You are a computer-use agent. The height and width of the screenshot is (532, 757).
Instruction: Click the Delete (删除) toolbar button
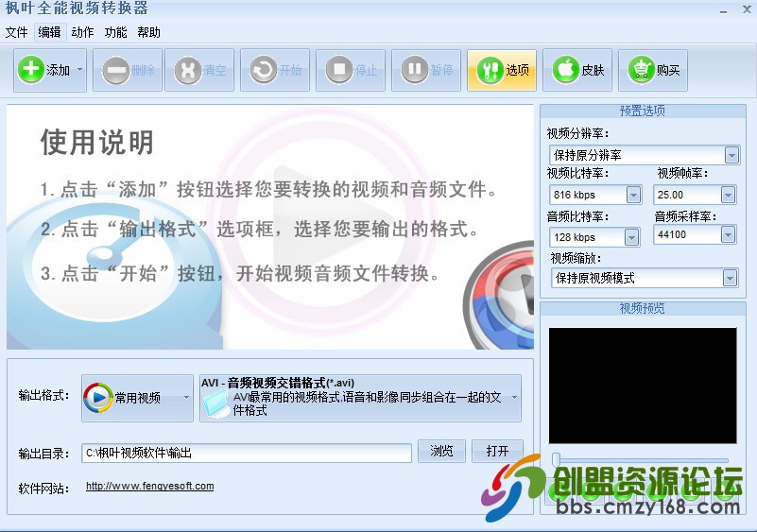(128, 70)
